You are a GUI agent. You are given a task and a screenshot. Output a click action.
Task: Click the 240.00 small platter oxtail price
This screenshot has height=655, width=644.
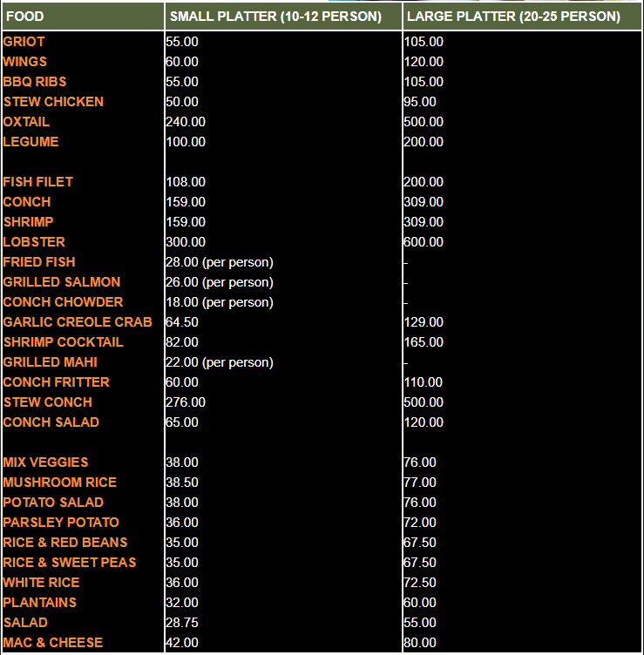(x=186, y=122)
